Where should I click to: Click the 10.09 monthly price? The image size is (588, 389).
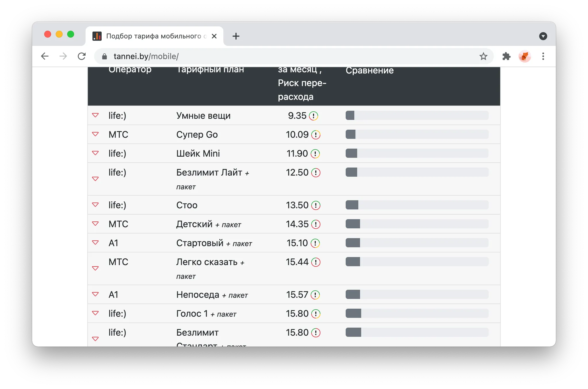point(297,135)
